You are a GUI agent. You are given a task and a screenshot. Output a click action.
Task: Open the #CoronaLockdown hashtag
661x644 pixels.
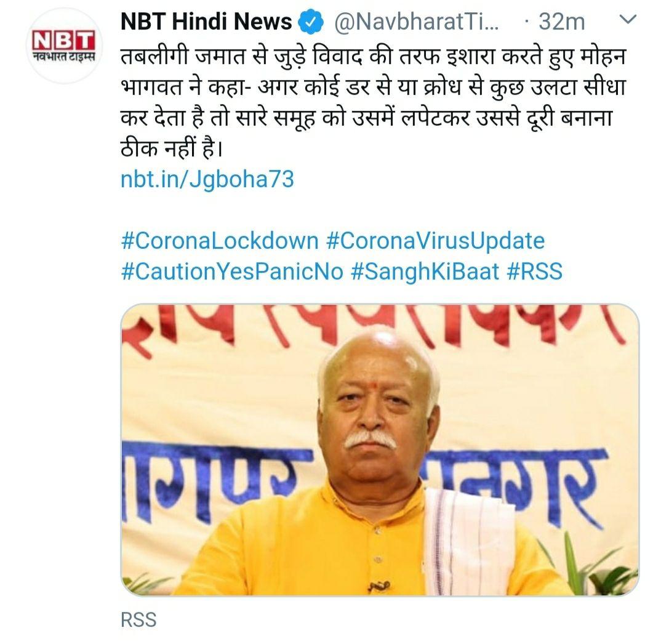pos(220,241)
